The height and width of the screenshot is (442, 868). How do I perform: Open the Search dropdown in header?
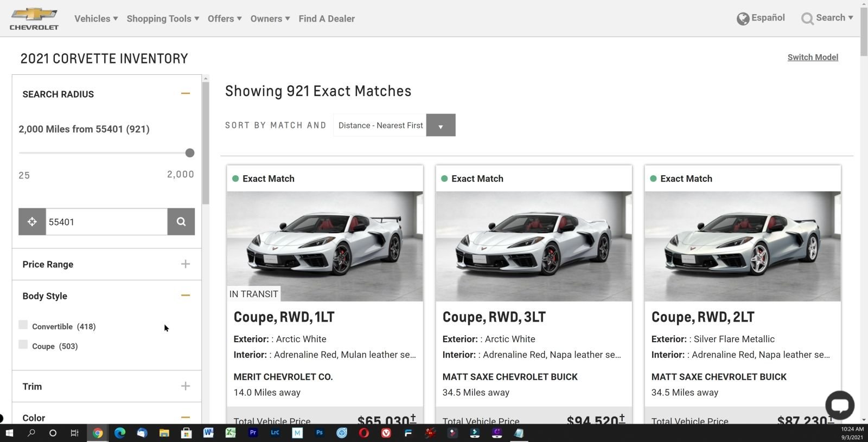click(834, 18)
